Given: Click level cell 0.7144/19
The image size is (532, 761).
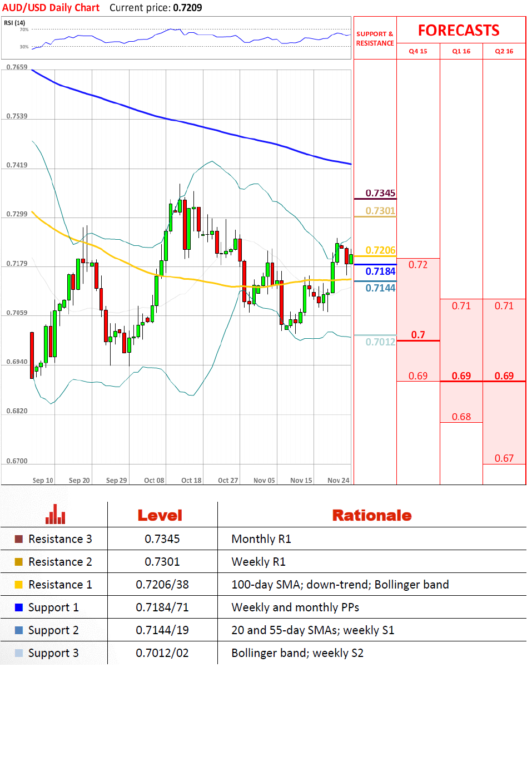Looking at the screenshot, I should tap(162, 630).
